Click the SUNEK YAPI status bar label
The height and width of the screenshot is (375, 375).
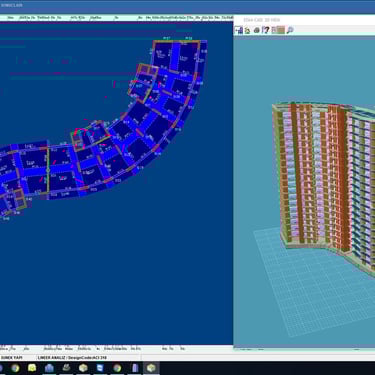[12, 358]
